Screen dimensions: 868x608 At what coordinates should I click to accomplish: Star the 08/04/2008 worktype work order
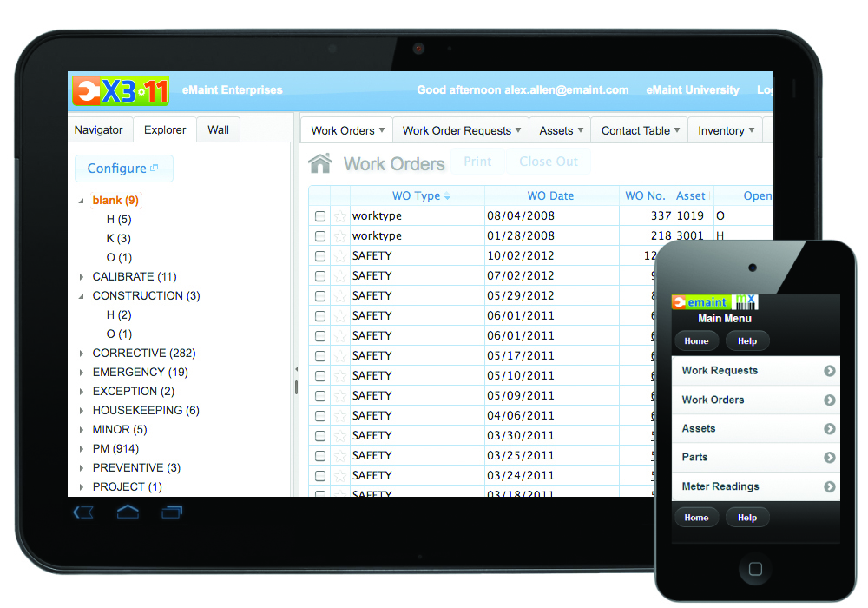[x=340, y=216]
